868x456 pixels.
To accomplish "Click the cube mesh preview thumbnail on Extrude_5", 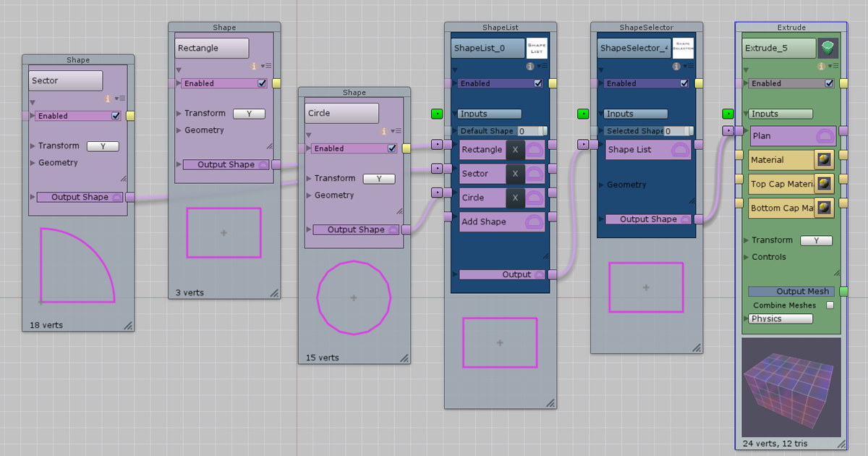I will [791, 388].
